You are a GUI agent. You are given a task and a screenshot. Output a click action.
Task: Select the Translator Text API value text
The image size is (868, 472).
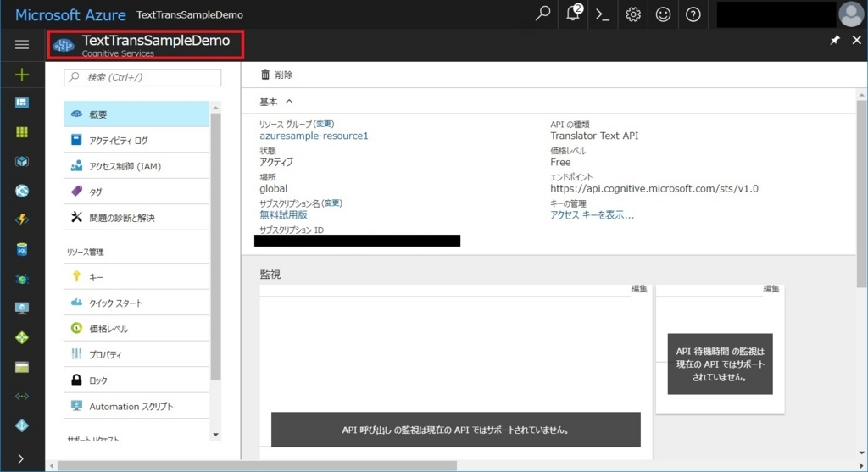594,136
